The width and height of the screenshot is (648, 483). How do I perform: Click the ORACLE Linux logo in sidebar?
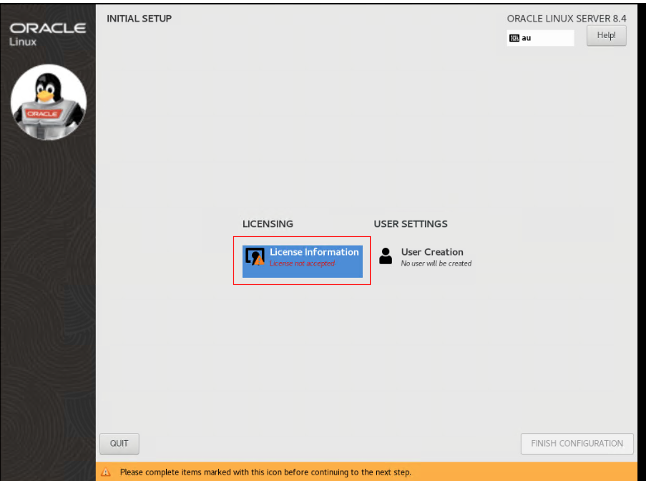tap(48, 34)
